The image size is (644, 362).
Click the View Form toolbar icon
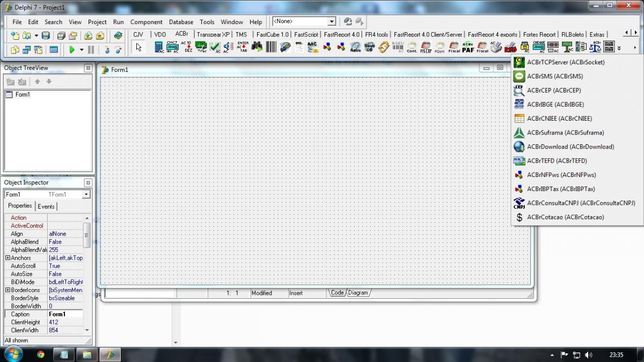[x=26, y=49]
